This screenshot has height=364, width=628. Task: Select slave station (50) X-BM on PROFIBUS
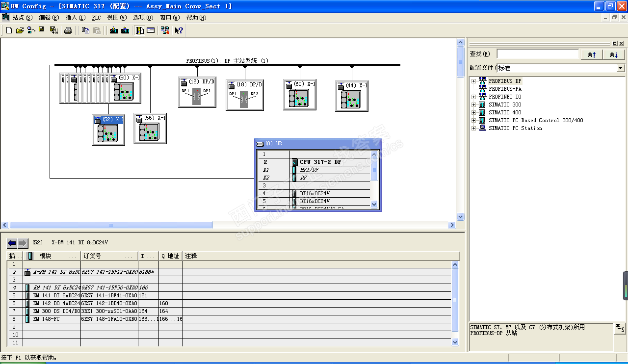coord(125,89)
